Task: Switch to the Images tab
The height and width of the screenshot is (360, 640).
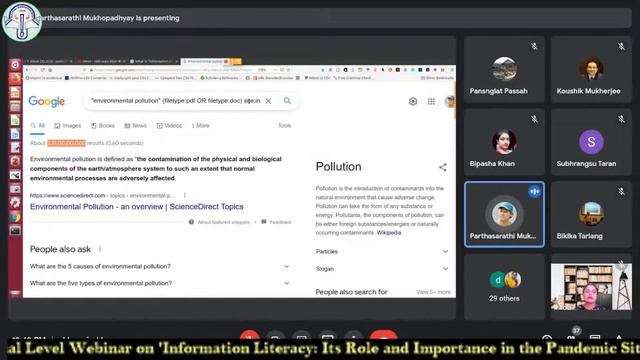Action: point(68,126)
